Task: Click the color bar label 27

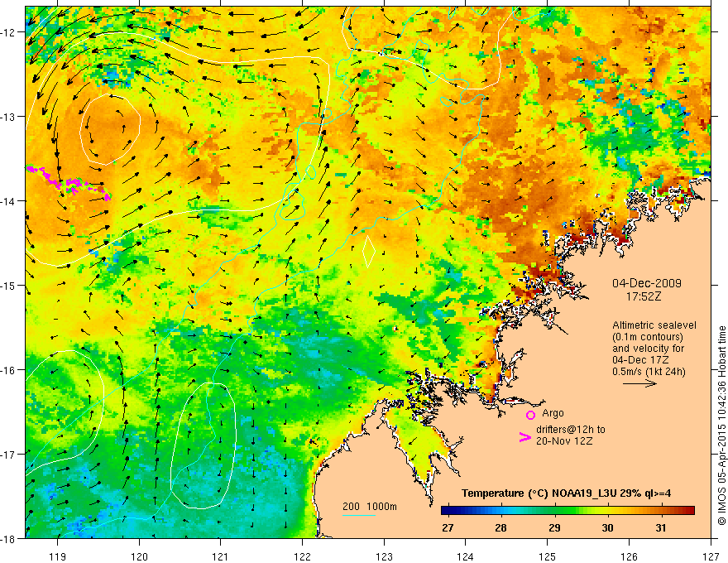Action: point(448,527)
